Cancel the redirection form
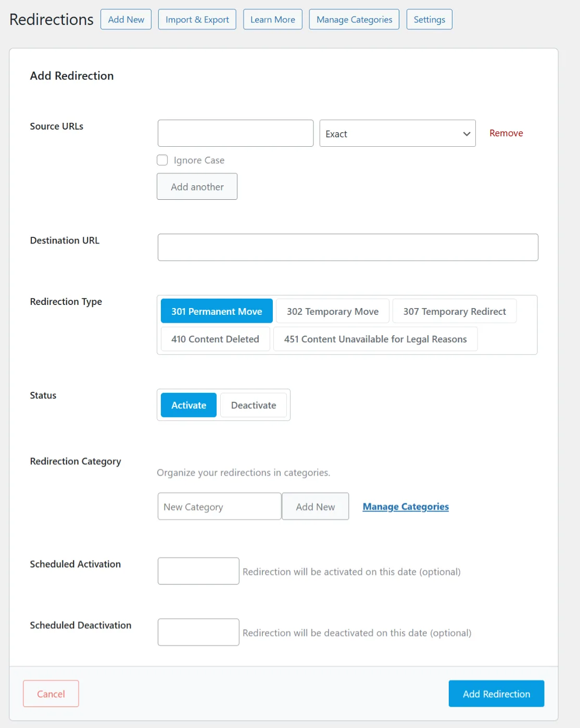580x728 pixels. 51,694
